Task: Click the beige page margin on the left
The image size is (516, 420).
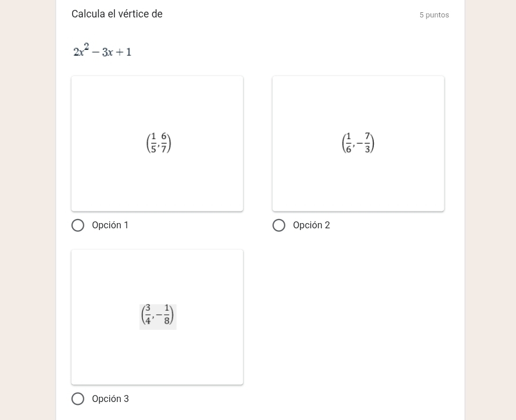Action: [27, 209]
